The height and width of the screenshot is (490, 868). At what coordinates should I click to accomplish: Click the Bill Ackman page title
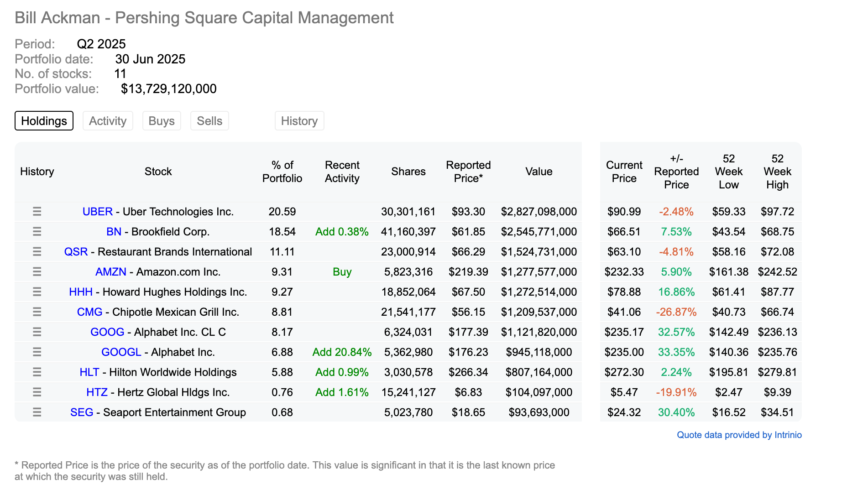pos(204,18)
